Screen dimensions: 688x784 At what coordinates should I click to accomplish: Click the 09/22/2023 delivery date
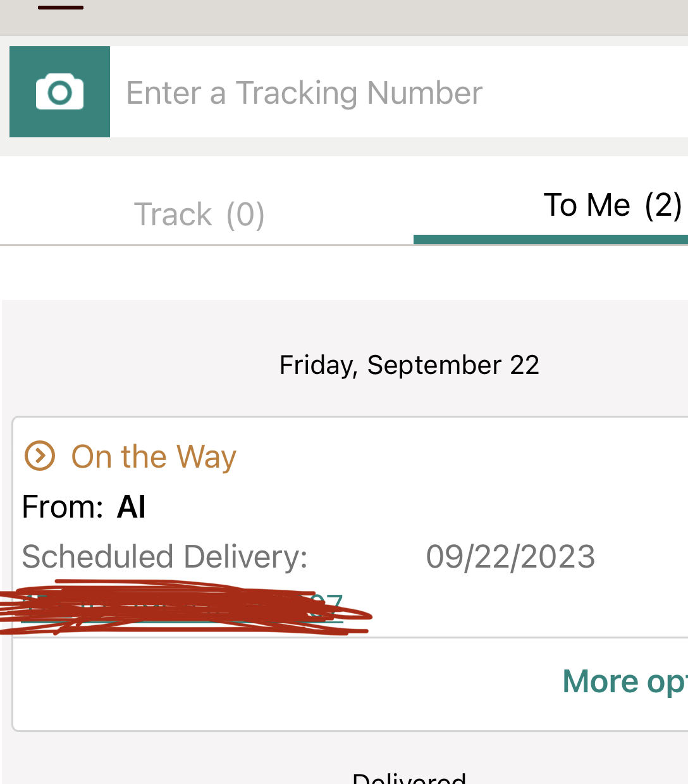click(510, 557)
